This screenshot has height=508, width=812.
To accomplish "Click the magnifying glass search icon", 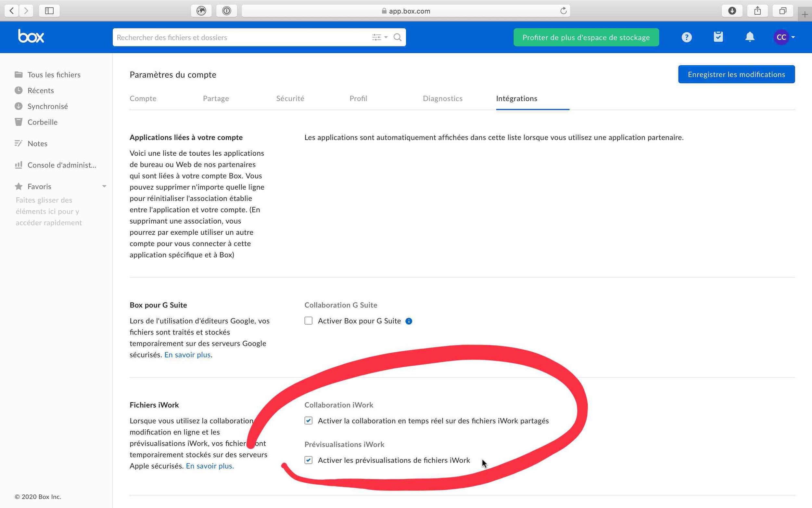I will click(x=398, y=37).
